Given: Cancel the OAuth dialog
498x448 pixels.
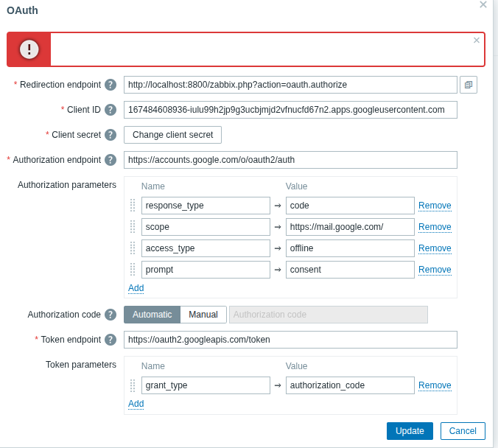Looking at the screenshot, I should 463,431.
